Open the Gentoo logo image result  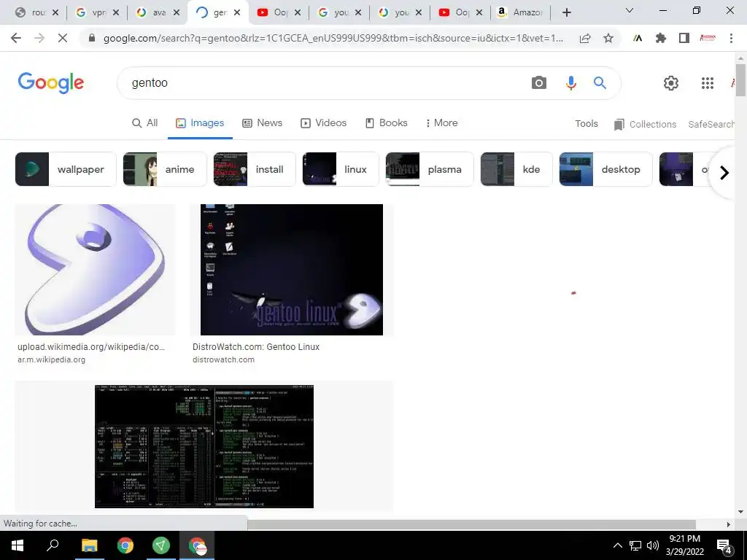click(96, 270)
